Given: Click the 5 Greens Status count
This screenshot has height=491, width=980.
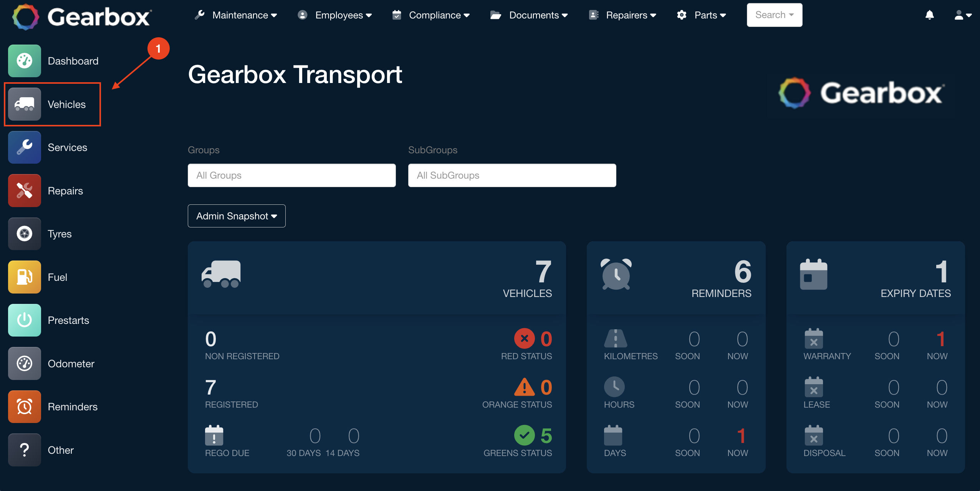Looking at the screenshot, I should click(546, 436).
